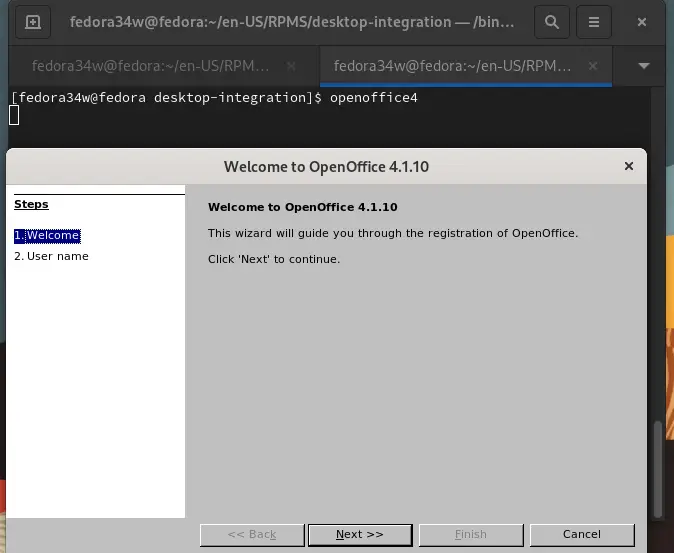Close the second terminal tab
Image resolution: width=674 pixels, height=553 pixels.
[593, 66]
